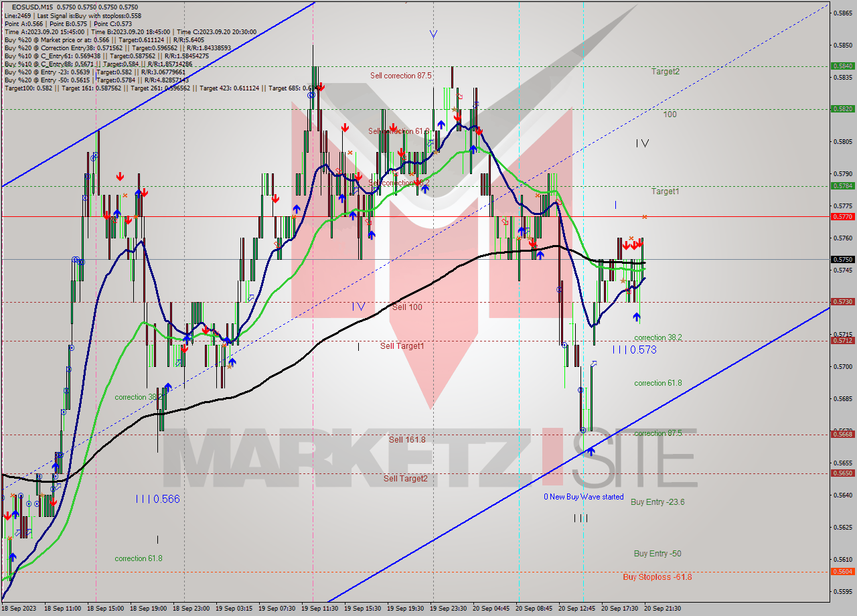Select the 'Buy Stoploss -61.8' label
Screen dimensions: 857x616
(x=657, y=576)
